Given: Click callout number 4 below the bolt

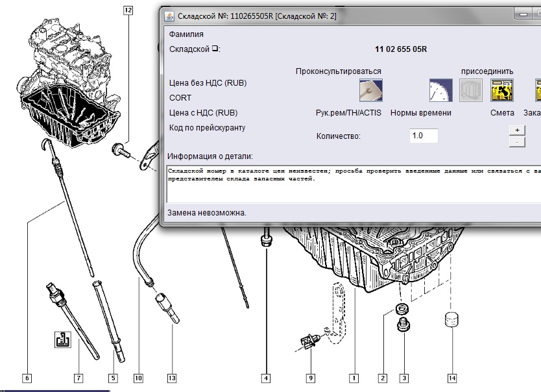Looking at the screenshot, I should click(266, 377).
